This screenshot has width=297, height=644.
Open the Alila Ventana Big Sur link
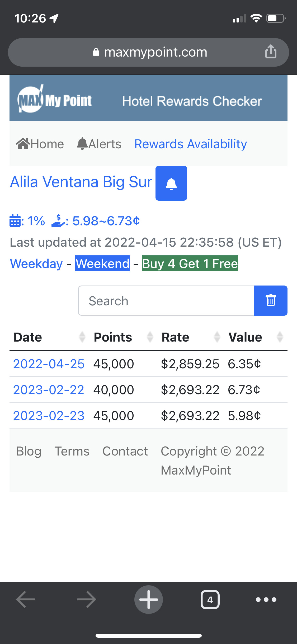click(81, 182)
